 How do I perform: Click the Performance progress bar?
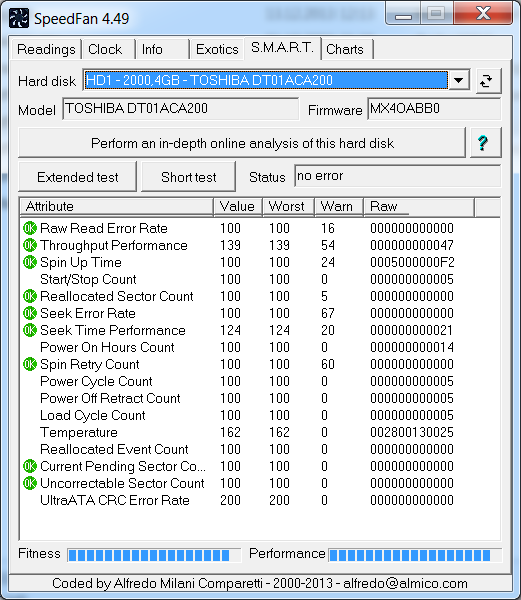point(415,555)
